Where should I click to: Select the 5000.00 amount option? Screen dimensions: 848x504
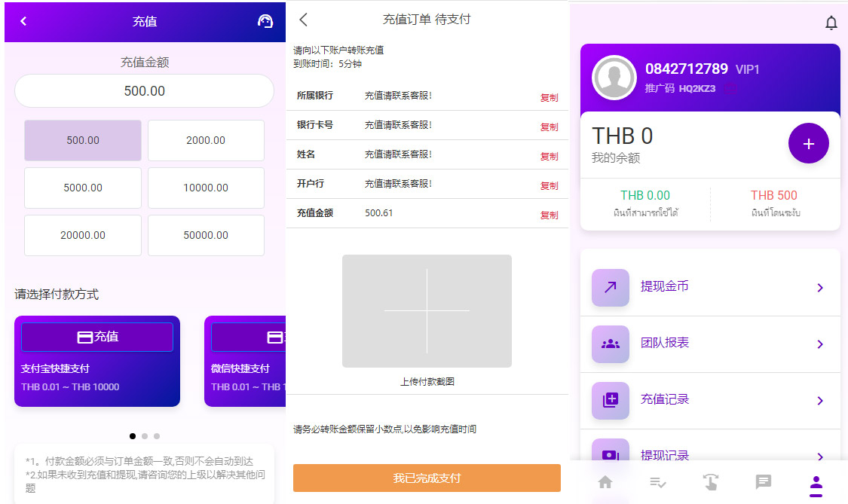pos(83,188)
